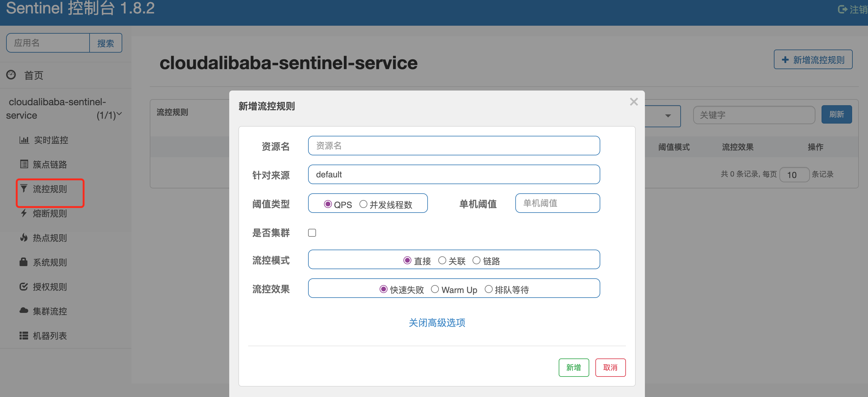Click the logout icon next to 注销
The width and height of the screenshot is (868, 397).
pyautogui.click(x=842, y=9)
